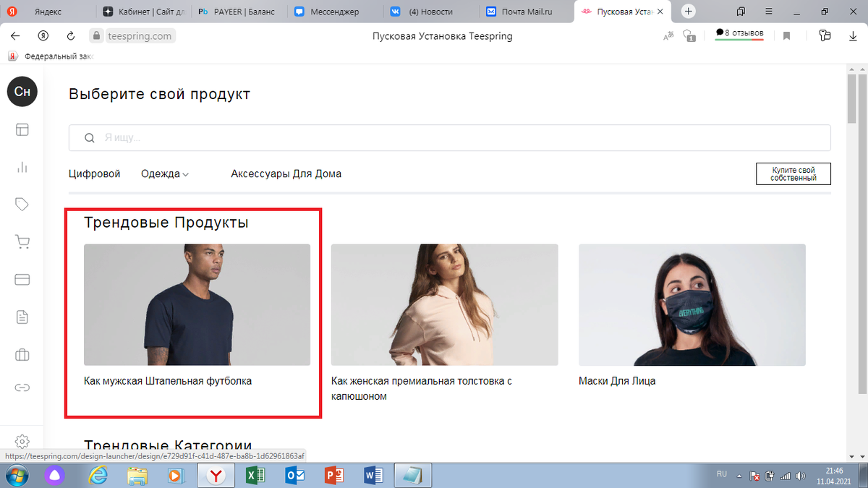Open the analytics bar chart icon

[x=22, y=167]
